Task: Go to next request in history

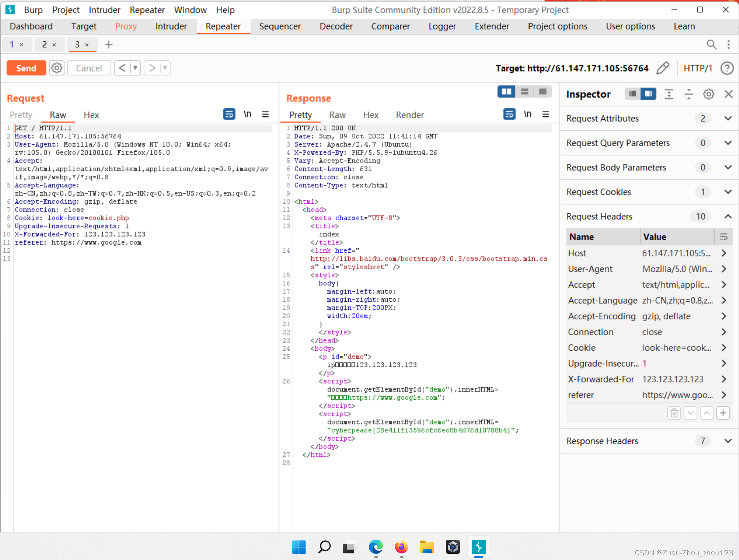Action: click(152, 68)
